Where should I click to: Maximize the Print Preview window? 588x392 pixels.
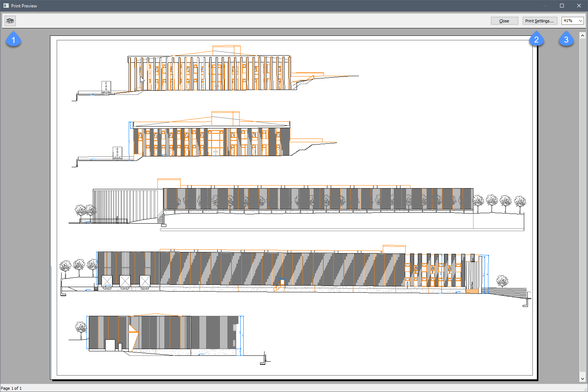tap(562, 6)
